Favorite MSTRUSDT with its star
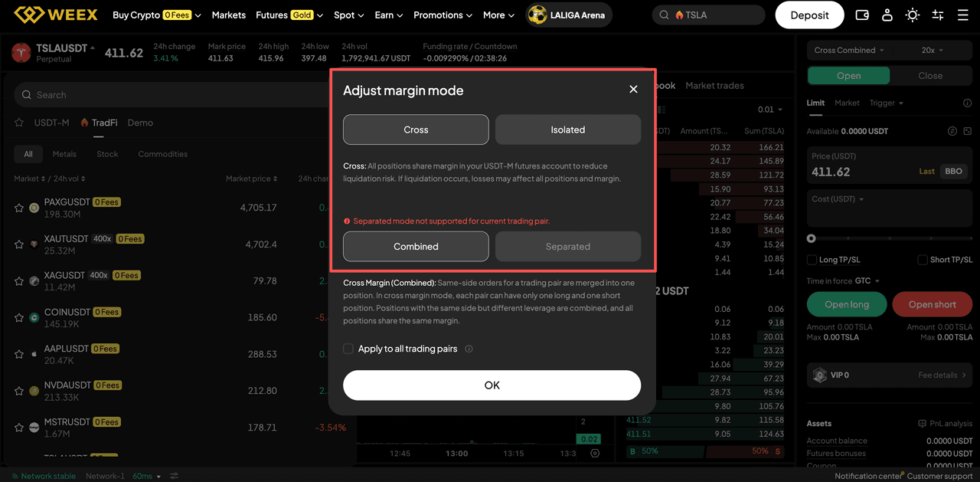Image resolution: width=980 pixels, height=482 pixels. tap(20, 428)
